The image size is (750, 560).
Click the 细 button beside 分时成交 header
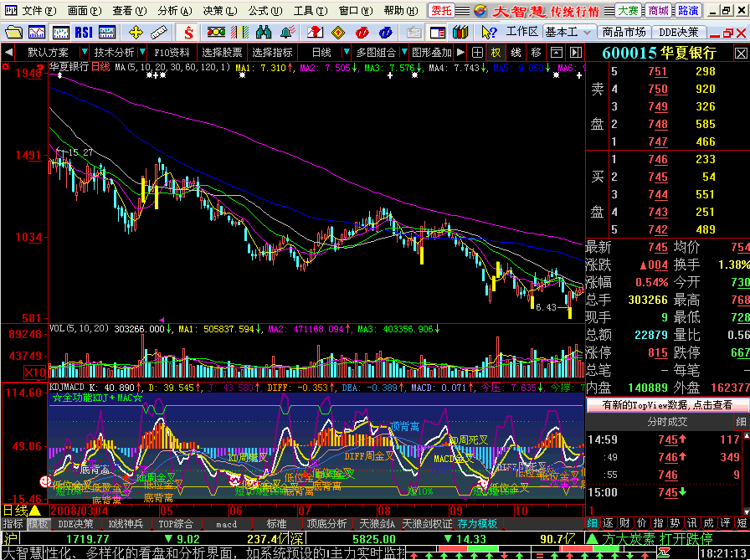741,421
